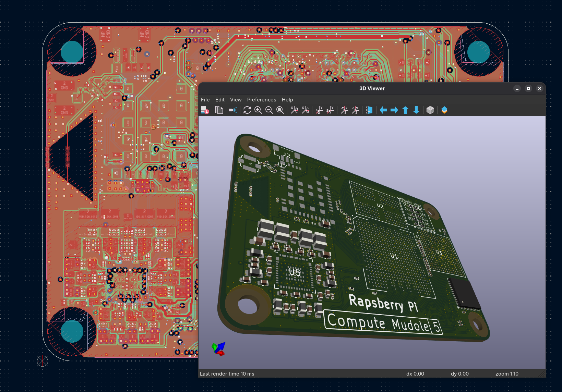Redraw the 3D view
The height and width of the screenshot is (392, 562).
[247, 110]
